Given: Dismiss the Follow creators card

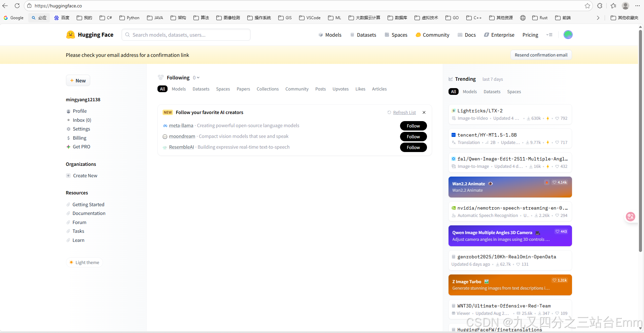Looking at the screenshot, I should 424,112.
